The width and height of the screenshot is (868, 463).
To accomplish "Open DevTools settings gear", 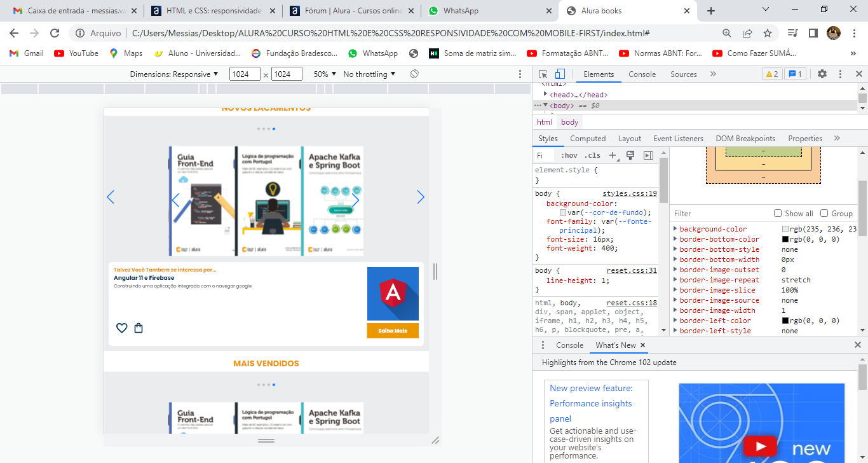I will (x=822, y=74).
